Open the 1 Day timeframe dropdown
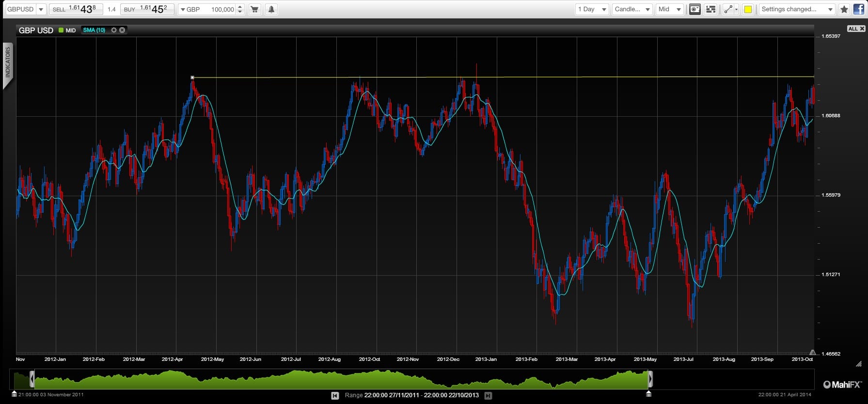The image size is (868, 404). [x=592, y=9]
